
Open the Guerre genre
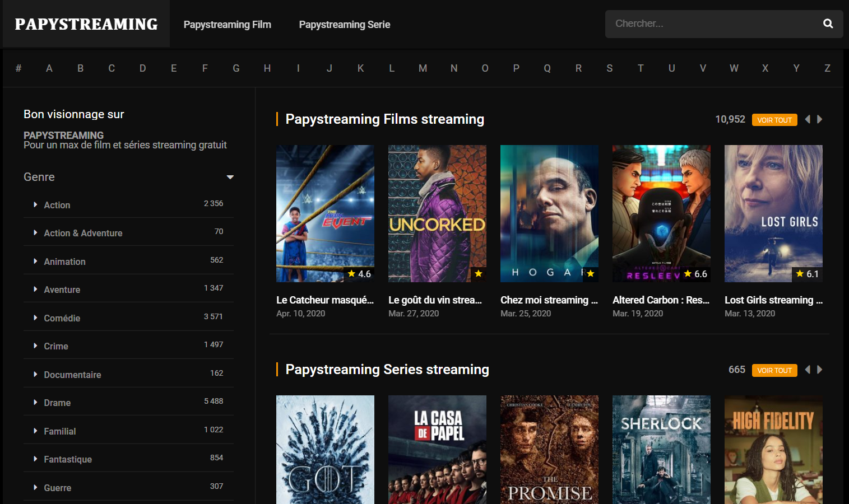click(x=58, y=488)
